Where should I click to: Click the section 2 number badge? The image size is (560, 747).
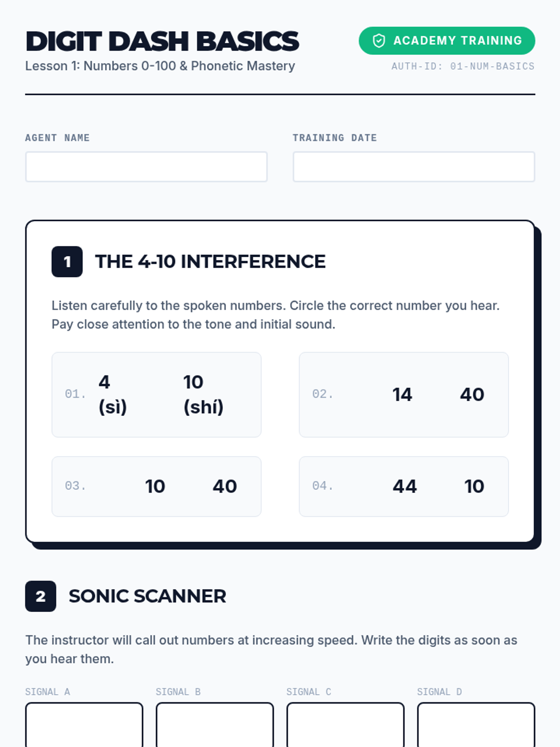coord(41,596)
